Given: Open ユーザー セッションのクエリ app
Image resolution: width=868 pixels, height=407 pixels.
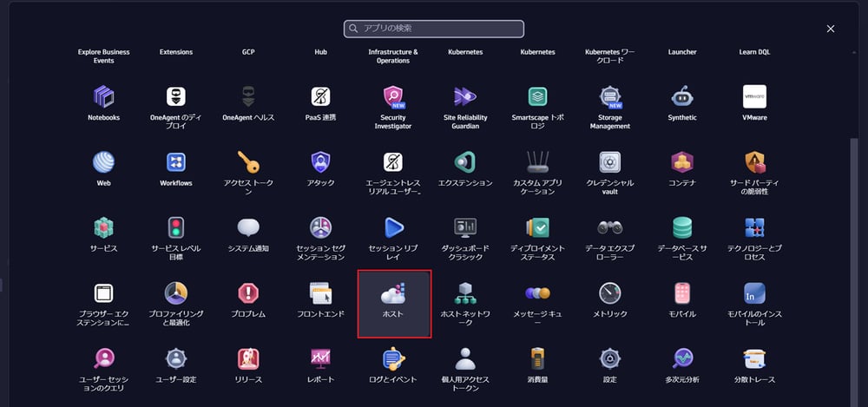Looking at the screenshot, I should [103, 368].
